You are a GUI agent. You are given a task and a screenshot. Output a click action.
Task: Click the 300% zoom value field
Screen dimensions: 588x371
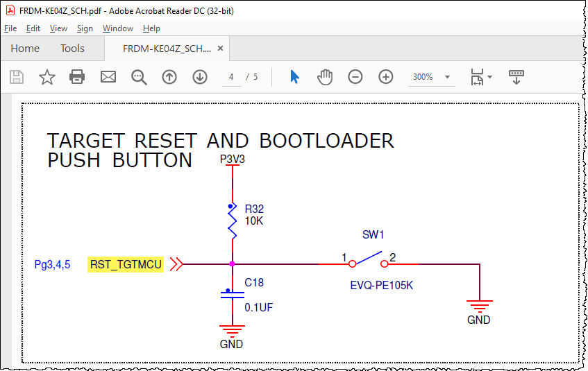pos(423,77)
